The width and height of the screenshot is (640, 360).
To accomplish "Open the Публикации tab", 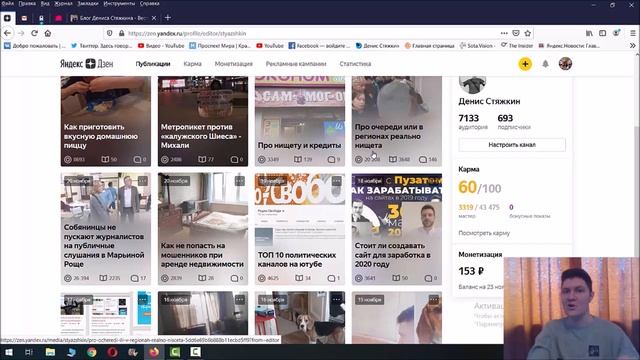I will [153, 64].
